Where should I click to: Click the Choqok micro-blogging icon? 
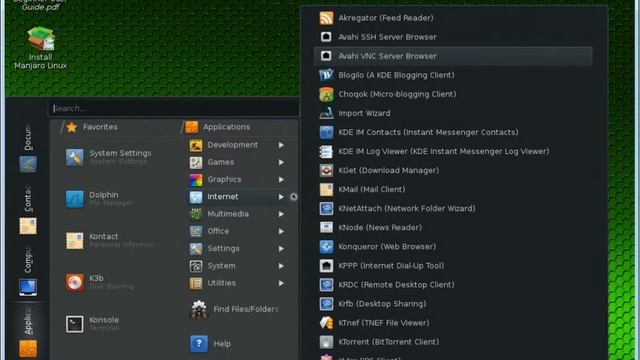pyautogui.click(x=326, y=94)
